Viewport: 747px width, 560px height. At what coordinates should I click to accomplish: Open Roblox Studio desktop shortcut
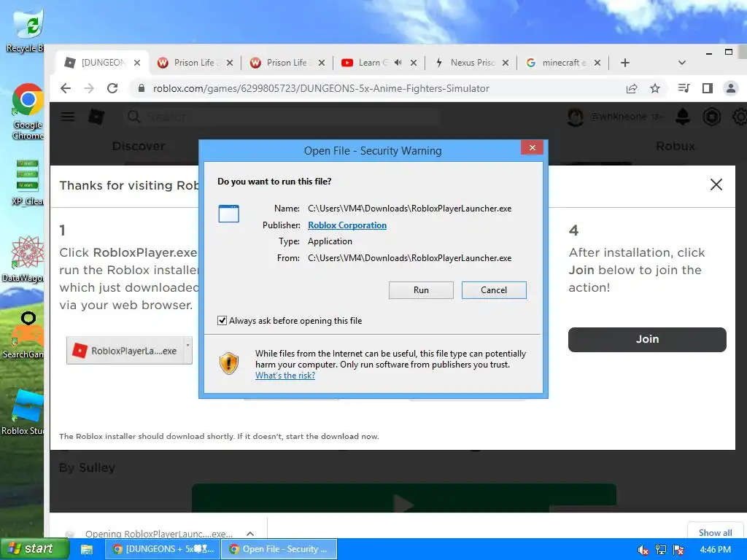click(x=24, y=413)
